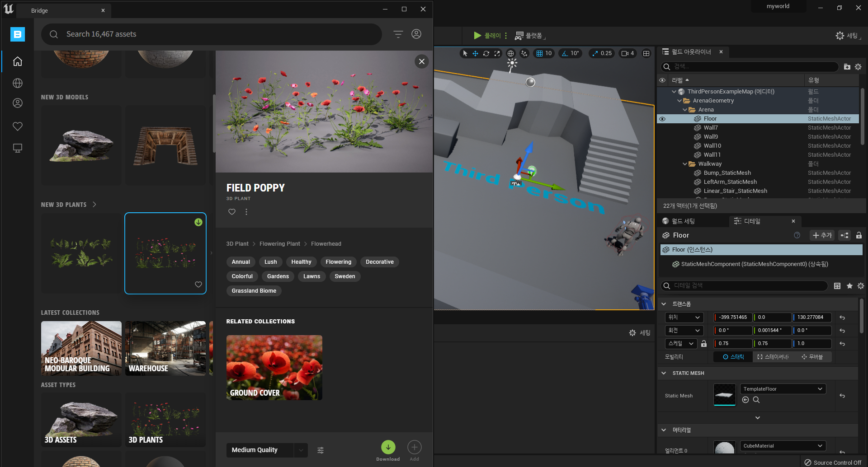Image resolution: width=868 pixels, height=467 pixels.
Task: Collapse ArenaGeometry folder
Action: (679, 101)
